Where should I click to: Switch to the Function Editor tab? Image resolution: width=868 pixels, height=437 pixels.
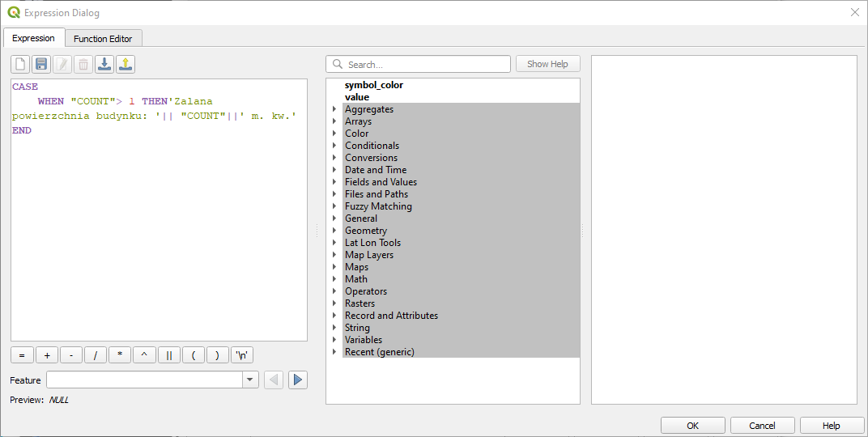pyautogui.click(x=104, y=38)
